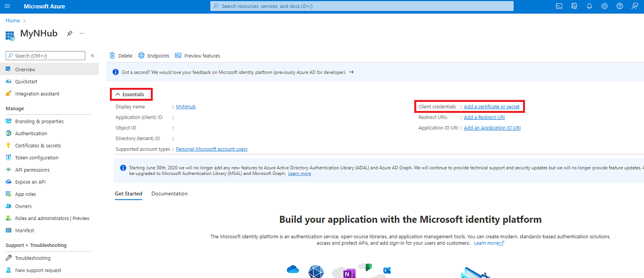
Task: Click the New support request icon
Action: [9, 270]
